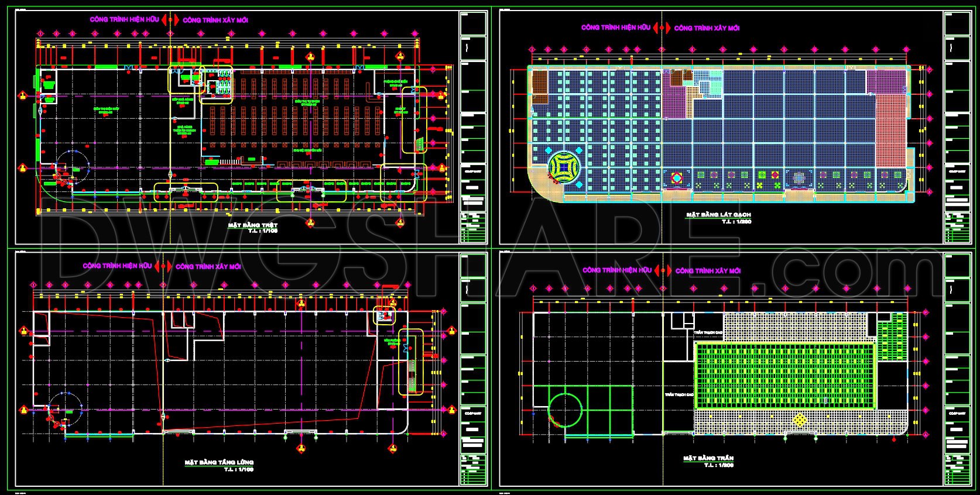Click the MẶT BẰNG TRỆT drawing title
The height and width of the screenshot is (495, 980).
[x=252, y=225]
